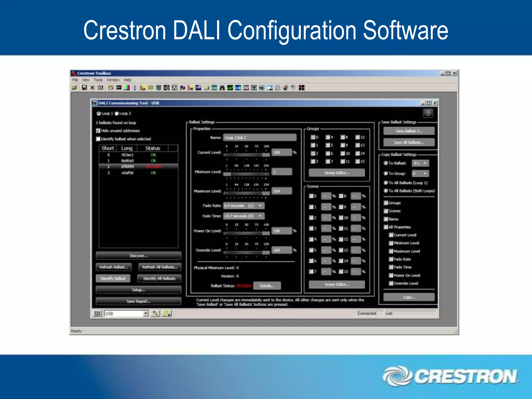
Task: Check the All Properties copy checkbox
Action: pyautogui.click(x=386, y=227)
